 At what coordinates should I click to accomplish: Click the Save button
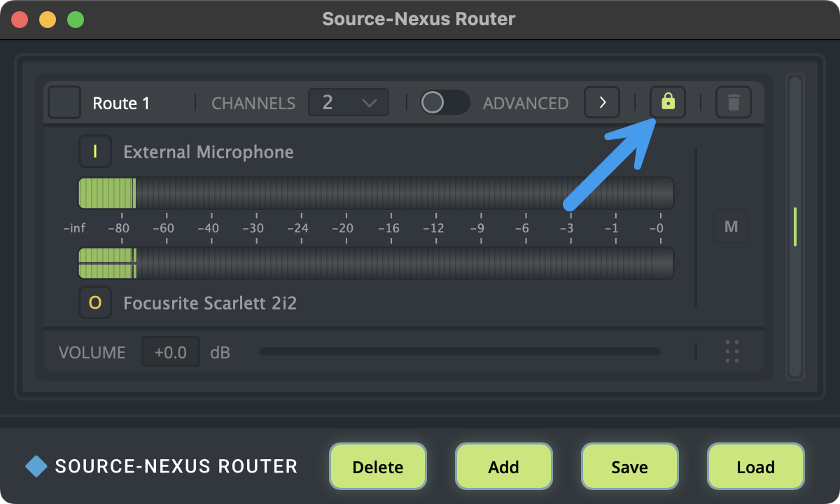pyautogui.click(x=629, y=467)
